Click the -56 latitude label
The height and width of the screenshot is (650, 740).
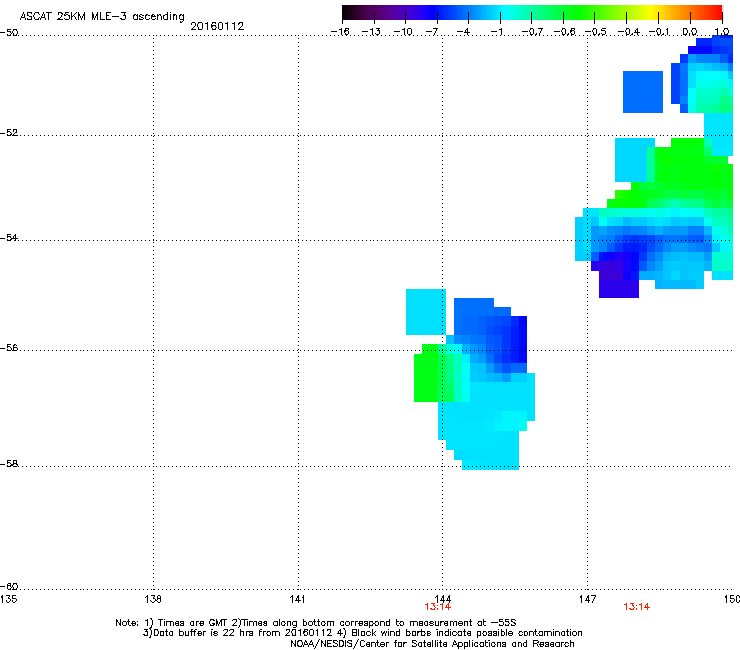(x=9, y=347)
